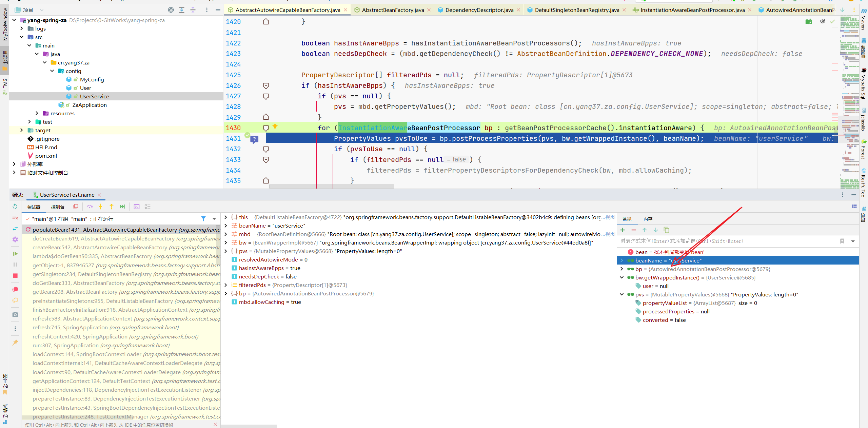Image resolution: width=868 pixels, height=428 pixels.
Task: Move watch up arrow in watches toolbar
Action: click(x=645, y=230)
